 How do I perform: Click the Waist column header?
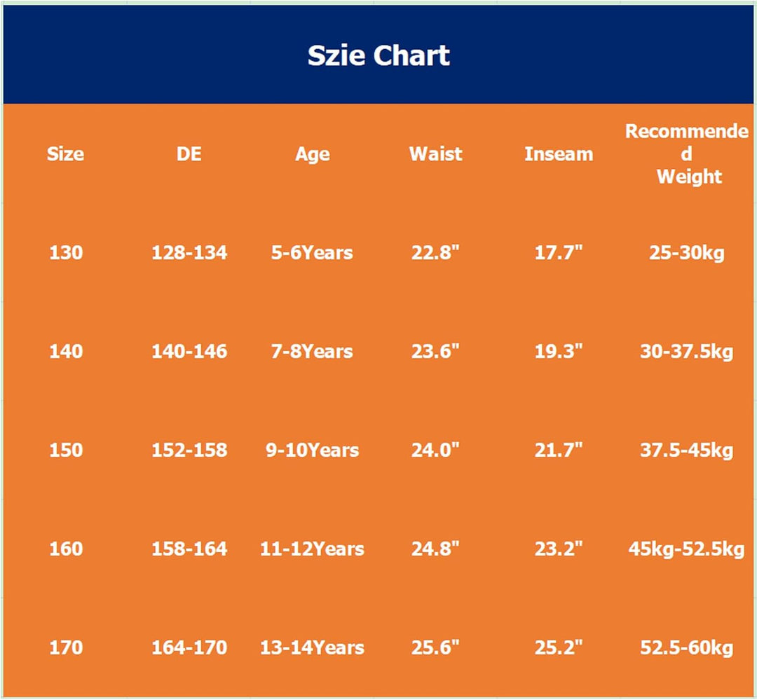435,154
